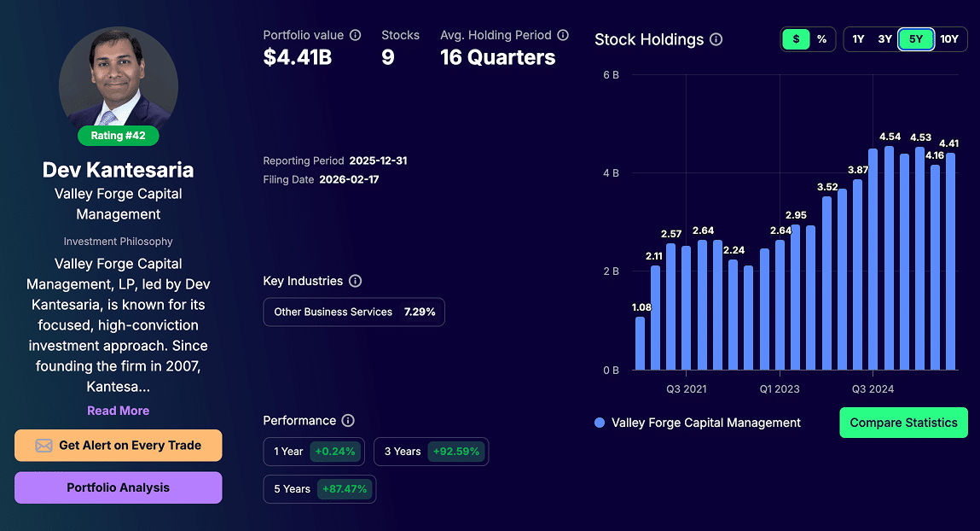Select the 3Y time range option
Screen dimensions: 980x531
[885, 38]
